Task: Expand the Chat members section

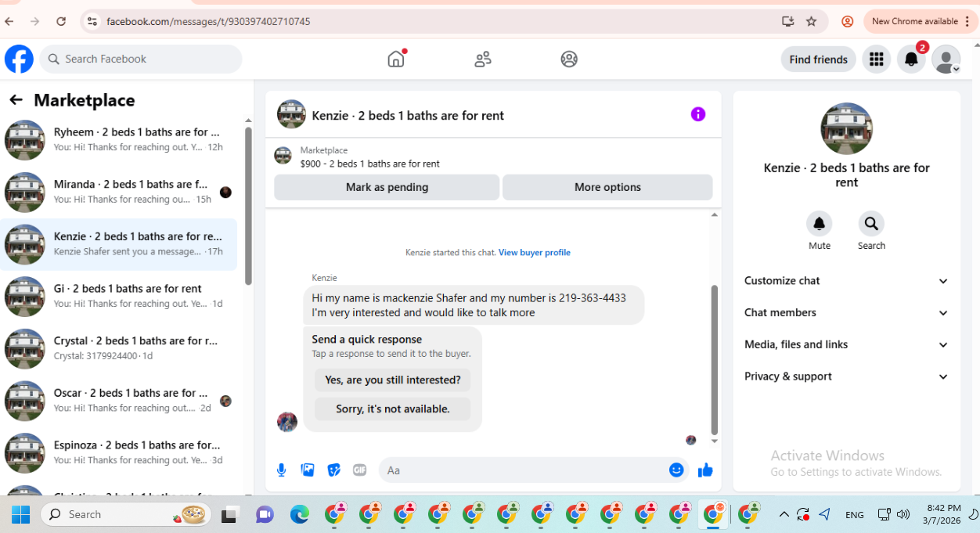Action: tap(846, 312)
